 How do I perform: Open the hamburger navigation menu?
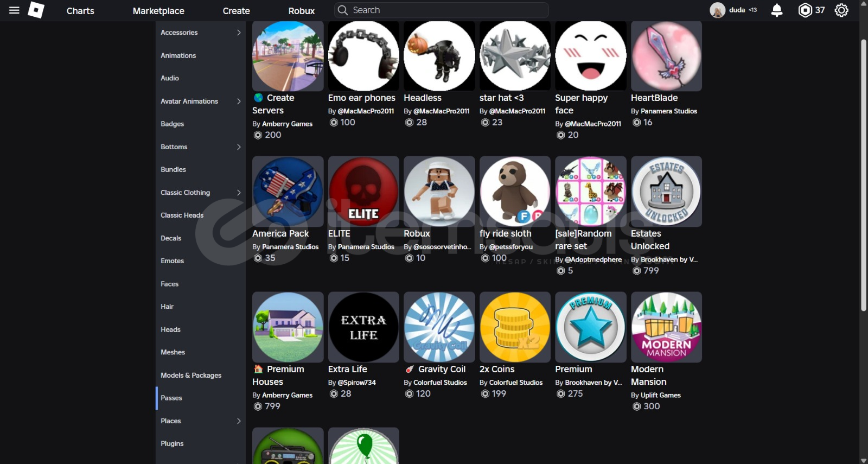(15, 10)
